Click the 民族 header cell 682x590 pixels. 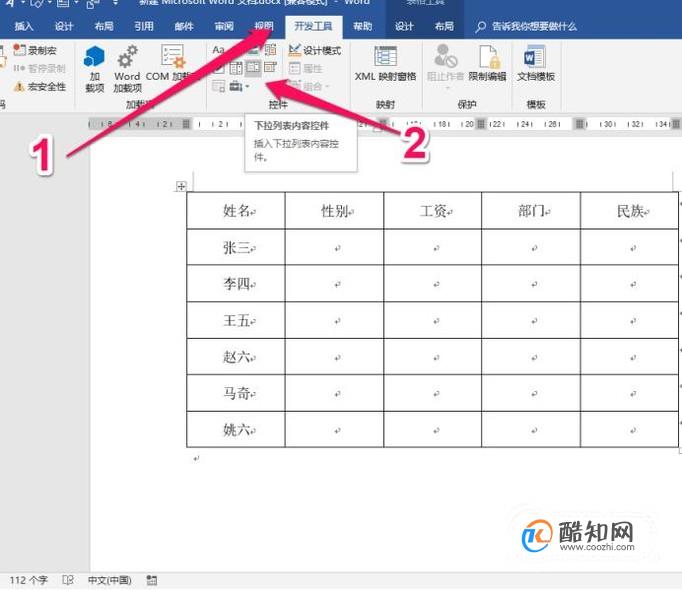[629, 211]
